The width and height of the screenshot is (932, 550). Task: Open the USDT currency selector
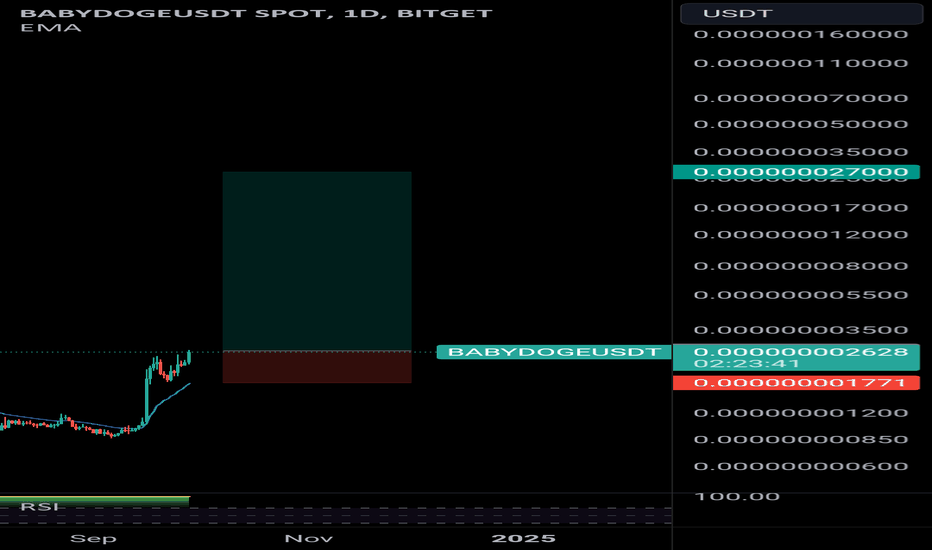click(801, 13)
